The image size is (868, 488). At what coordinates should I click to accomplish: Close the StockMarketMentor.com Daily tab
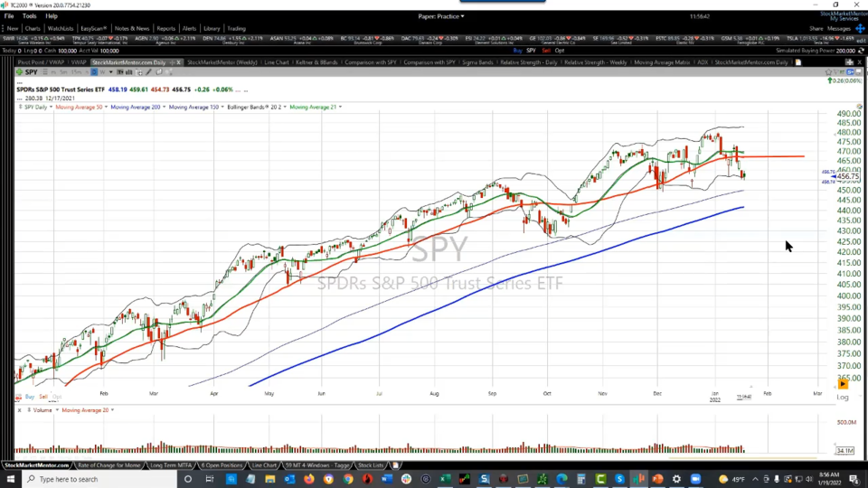[x=178, y=62]
